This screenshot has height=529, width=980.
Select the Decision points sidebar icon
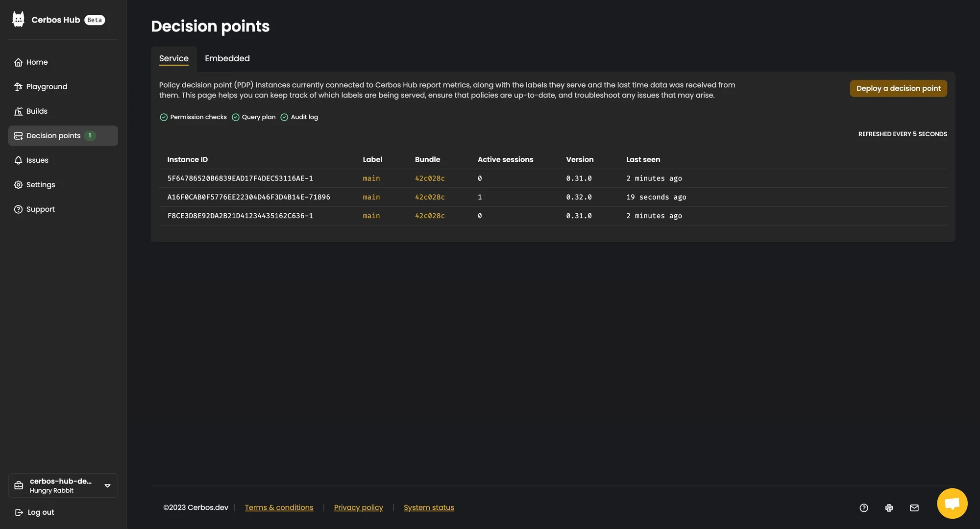pos(18,135)
